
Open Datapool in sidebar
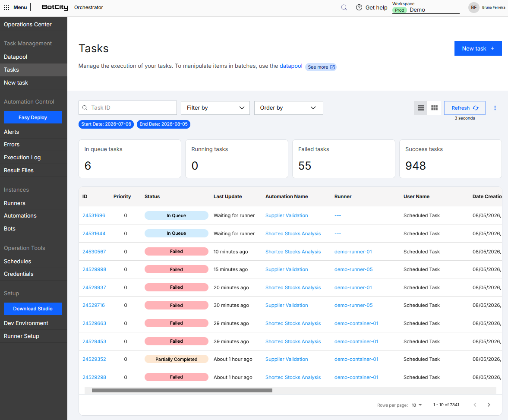click(34, 57)
